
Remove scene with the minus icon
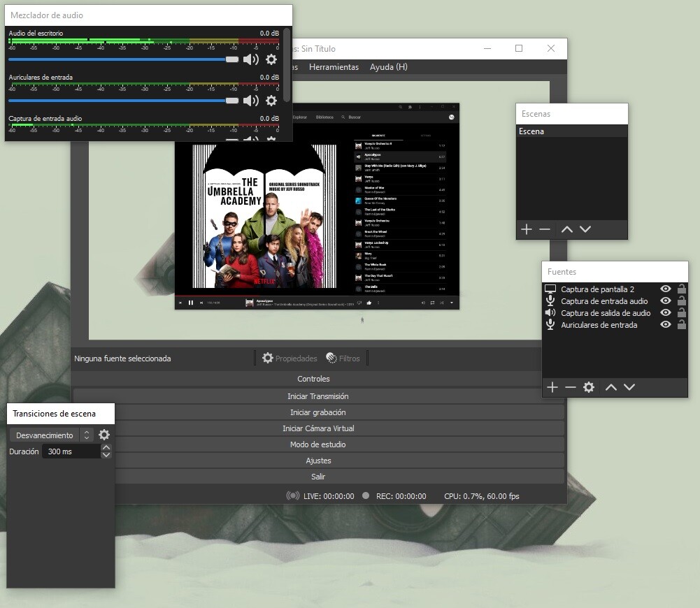545,229
